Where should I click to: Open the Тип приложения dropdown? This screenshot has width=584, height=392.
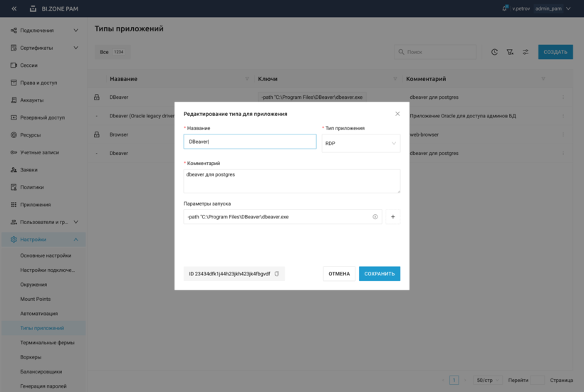coord(360,143)
